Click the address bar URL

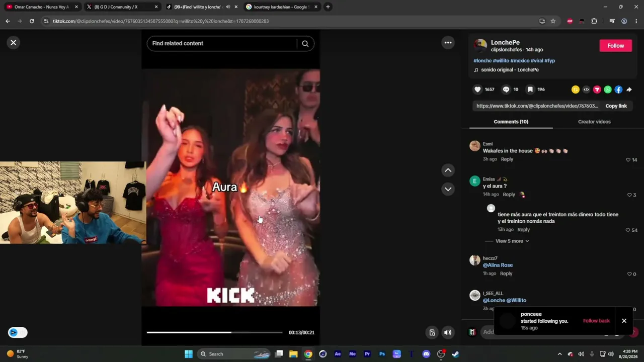coord(160,21)
